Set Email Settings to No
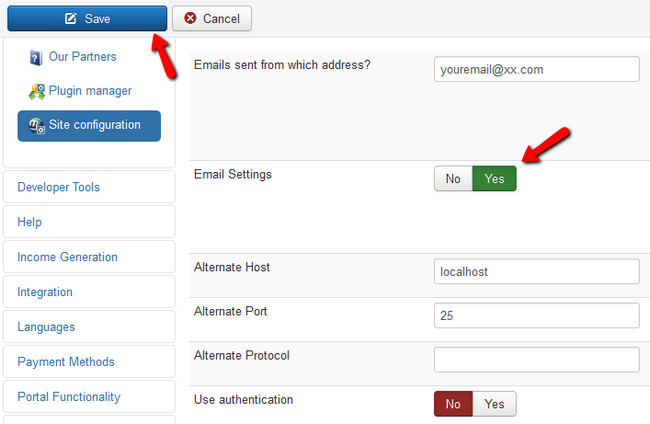650x424 pixels. click(453, 178)
